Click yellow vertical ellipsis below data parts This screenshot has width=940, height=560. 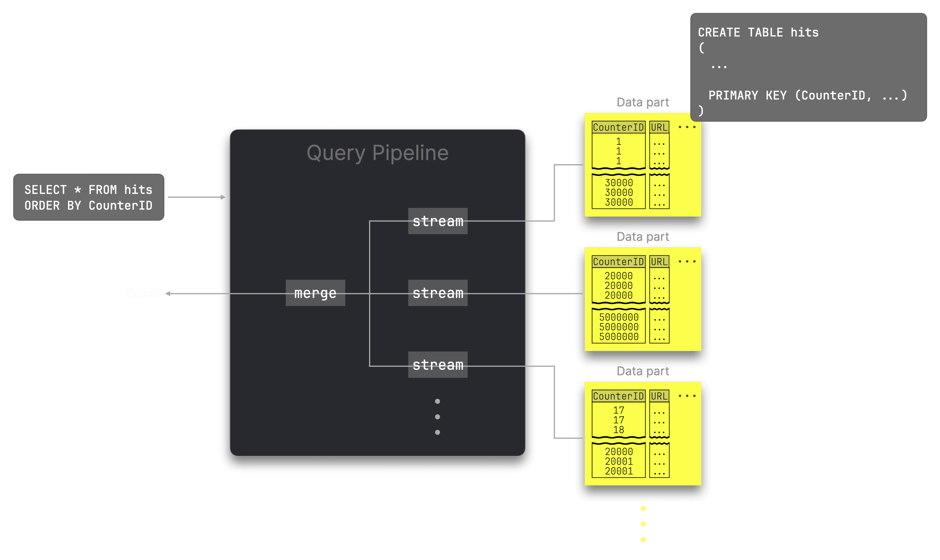point(643,524)
